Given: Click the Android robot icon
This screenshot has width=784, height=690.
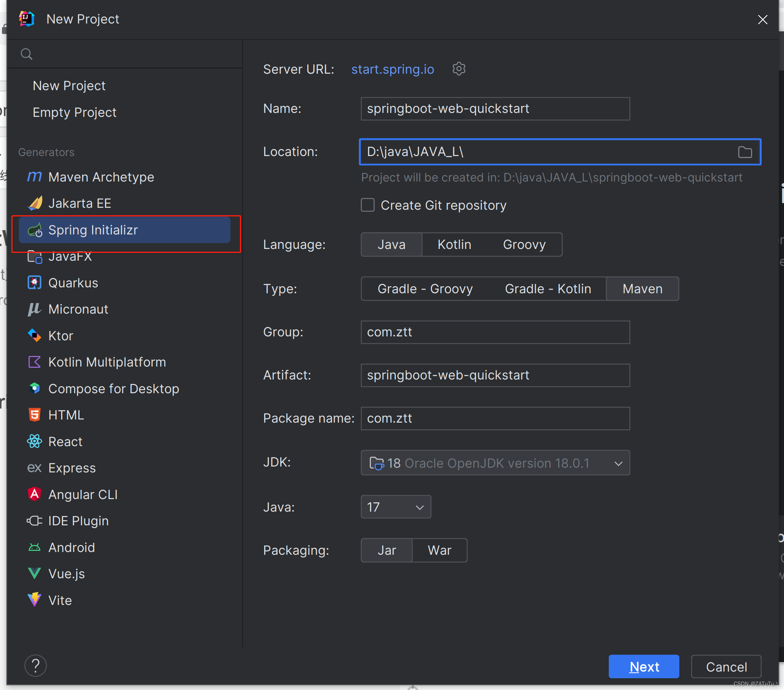Looking at the screenshot, I should point(34,547).
